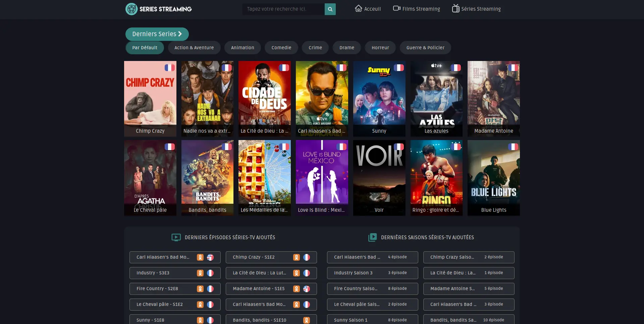Open Carl Hiaasen's Bad season with 4 épisode
This screenshot has height=324, width=644.
[x=373, y=257]
